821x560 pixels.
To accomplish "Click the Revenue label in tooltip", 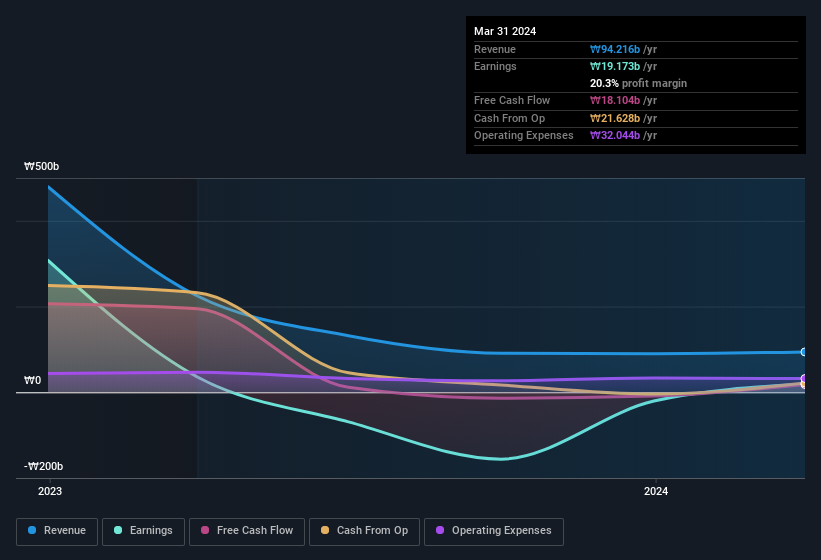I will coord(495,49).
